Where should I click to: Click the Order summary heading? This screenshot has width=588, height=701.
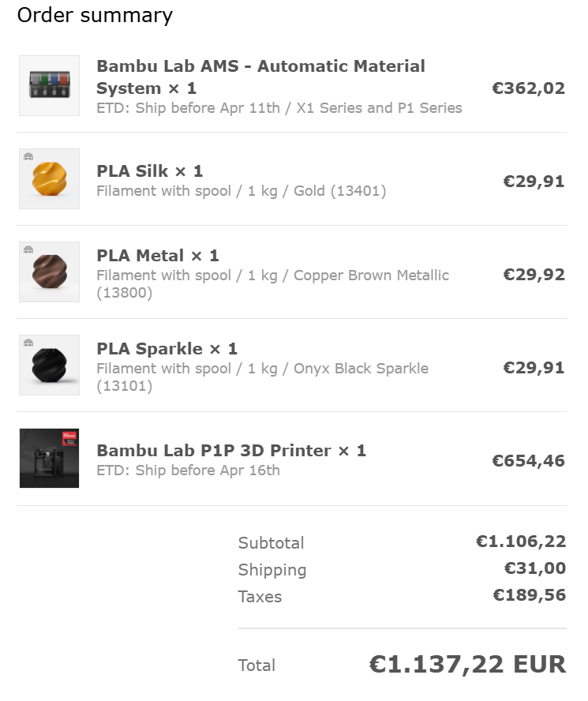[x=95, y=15]
